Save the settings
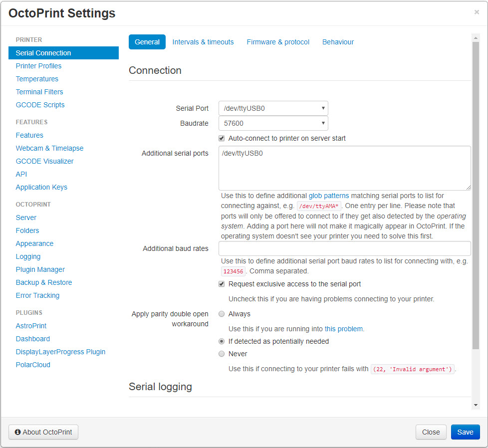488x448 pixels. tap(465, 432)
